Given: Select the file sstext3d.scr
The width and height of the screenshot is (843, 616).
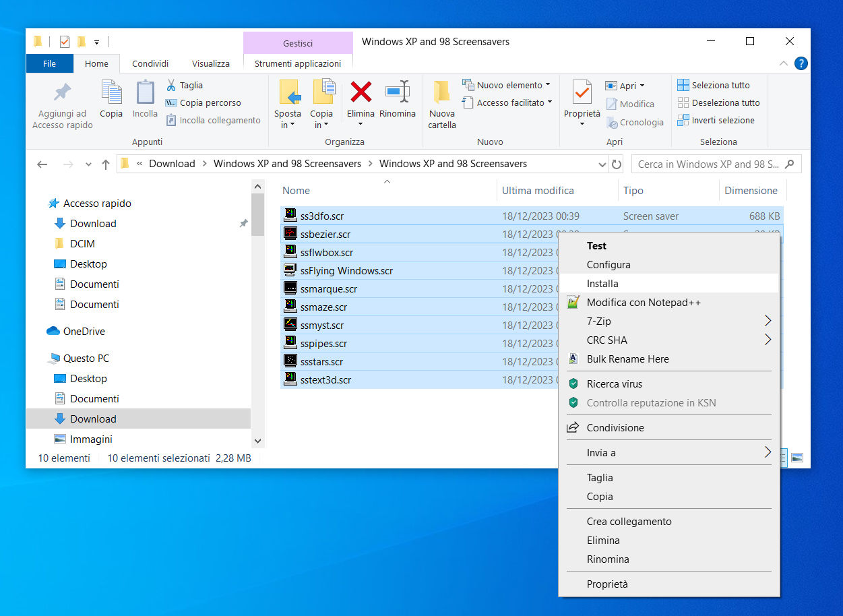Looking at the screenshot, I should (325, 380).
